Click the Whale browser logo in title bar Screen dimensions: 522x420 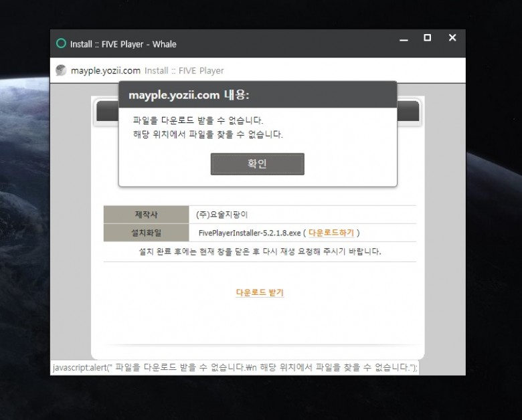[x=61, y=44]
